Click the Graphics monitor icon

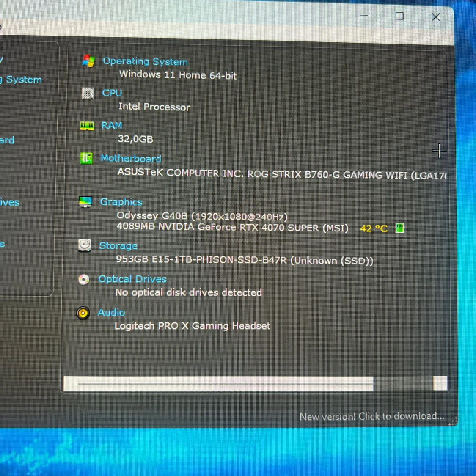85,202
